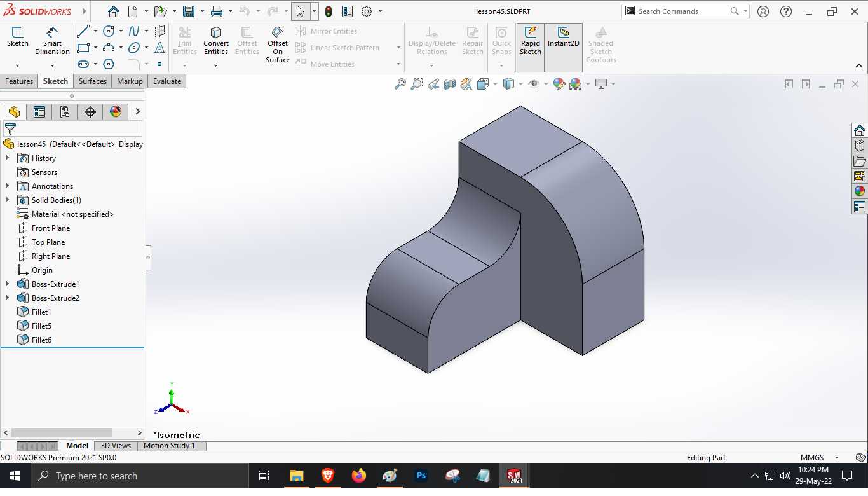Select Fillet5 in the feature tree
Image resolution: width=868 pixels, height=496 pixels.
point(41,326)
